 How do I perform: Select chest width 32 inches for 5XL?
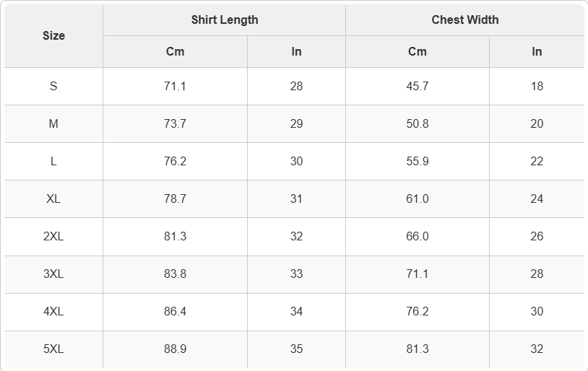pos(537,349)
